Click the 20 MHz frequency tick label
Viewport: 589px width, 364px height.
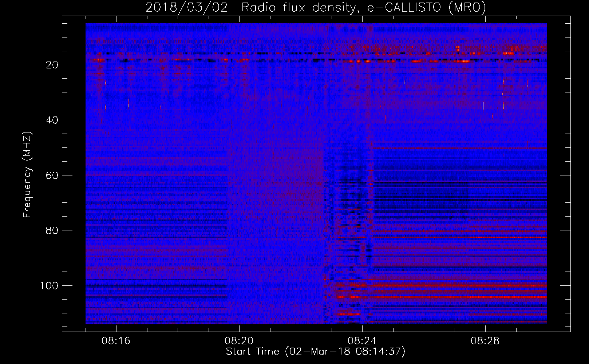52,65
